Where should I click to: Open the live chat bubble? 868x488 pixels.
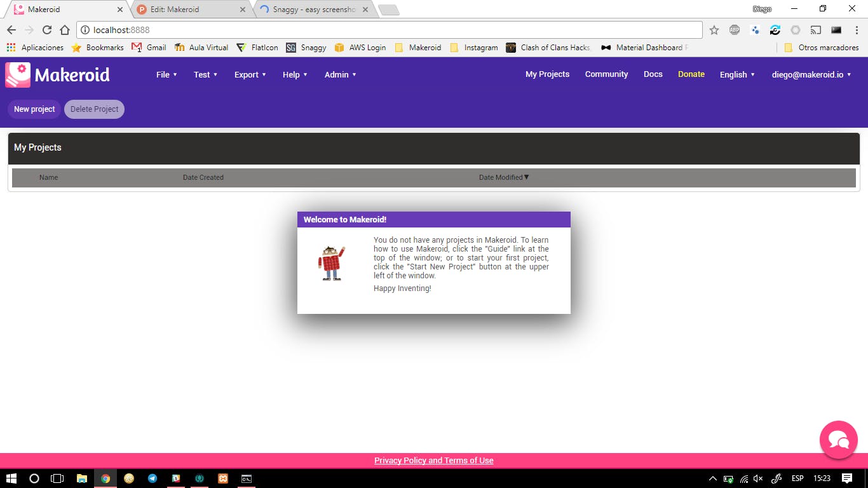(839, 440)
